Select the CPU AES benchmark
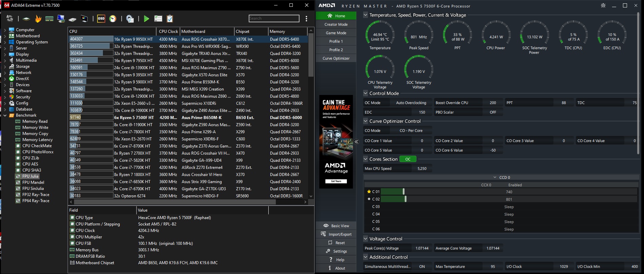This screenshot has height=274, width=644. 30,164
